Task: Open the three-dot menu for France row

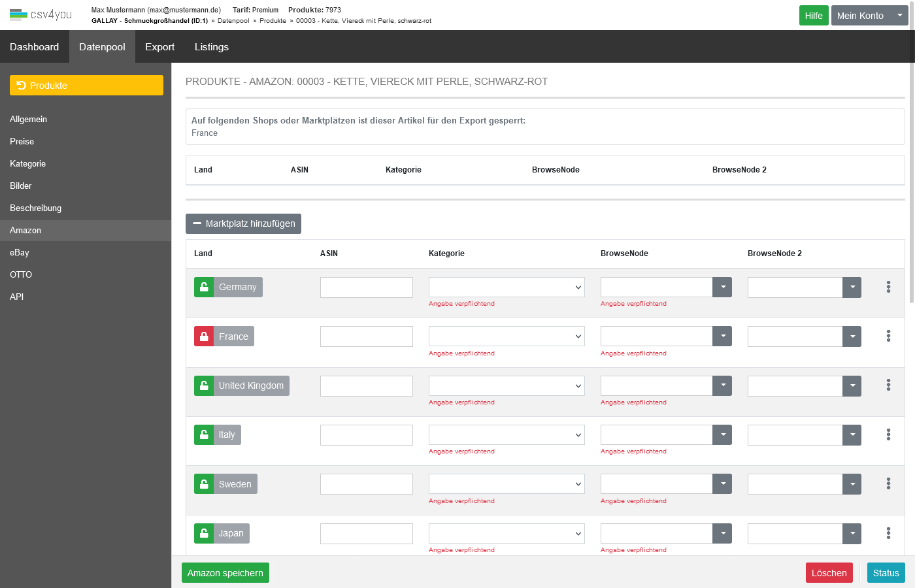Action: click(x=888, y=336)
